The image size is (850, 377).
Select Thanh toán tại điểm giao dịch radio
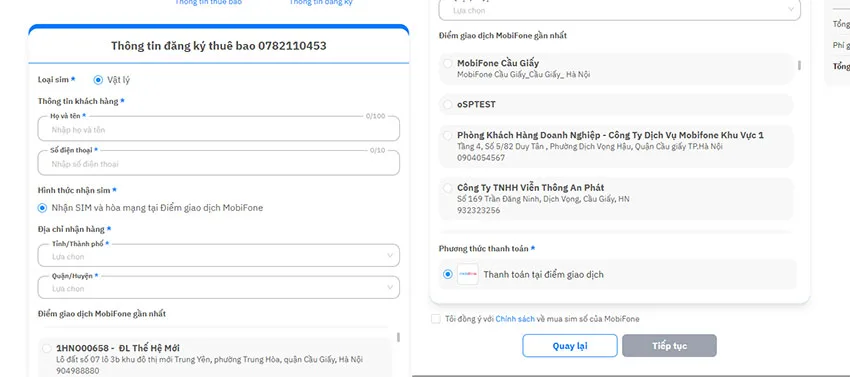point(447,274)
